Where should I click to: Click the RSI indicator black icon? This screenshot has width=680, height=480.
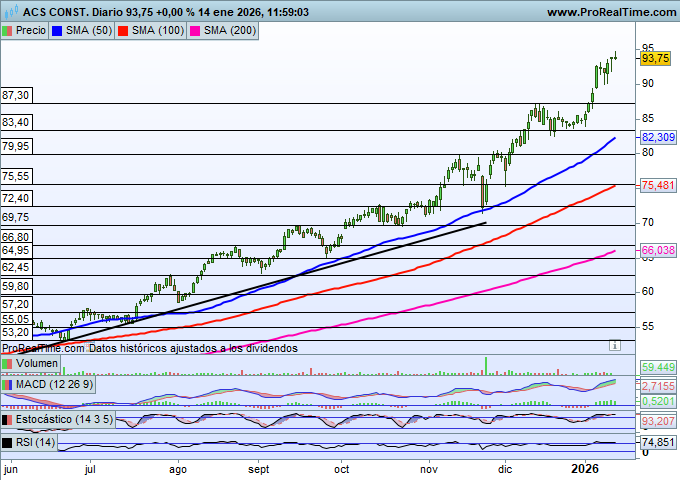coord(8,442)
